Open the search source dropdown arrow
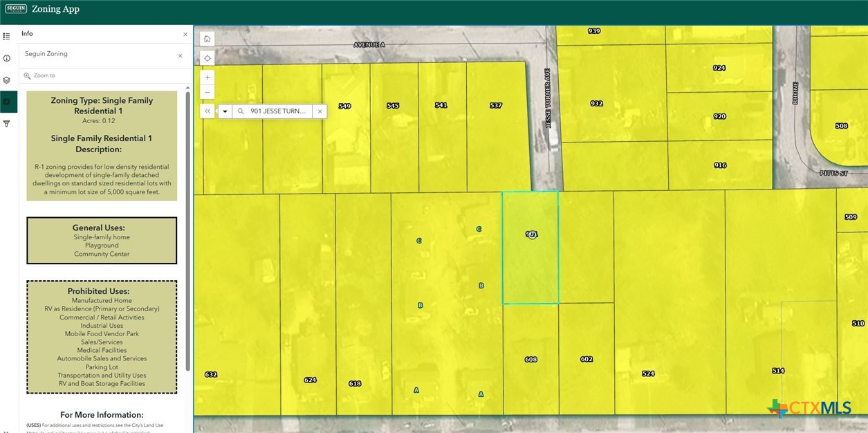 [x=225, y=111]
